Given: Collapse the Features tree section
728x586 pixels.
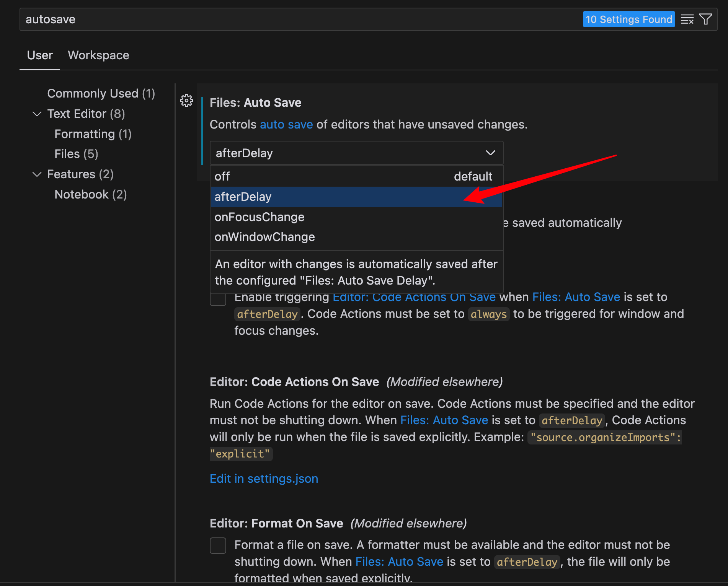Looking at the screenshot, I should tap(37, 174).
